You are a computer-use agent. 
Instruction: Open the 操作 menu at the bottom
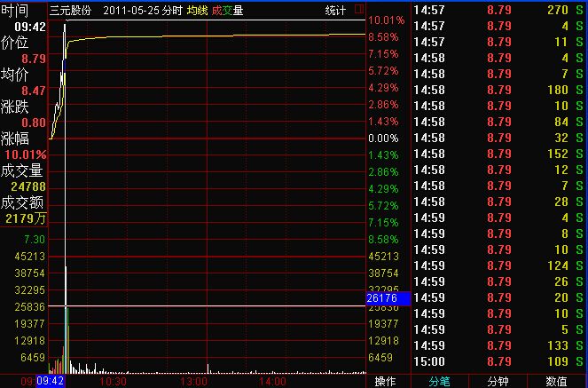(386, 381)
